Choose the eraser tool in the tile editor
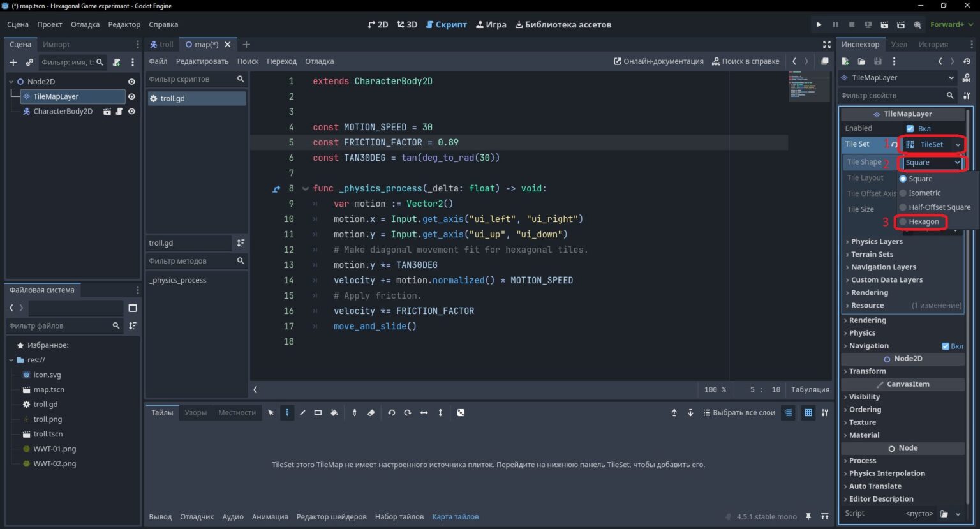Screen dimensions: 980x529 click(371, 413)
